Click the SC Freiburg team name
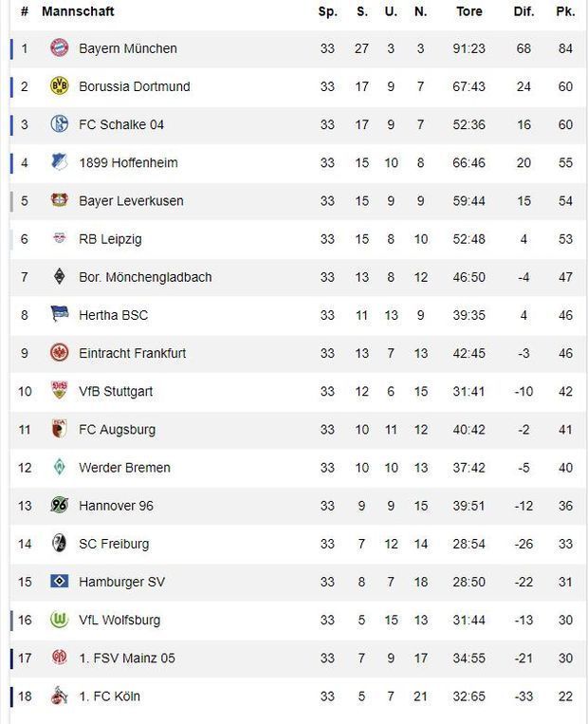The height and width of the screenshot is (724, 588). point(114,544)
